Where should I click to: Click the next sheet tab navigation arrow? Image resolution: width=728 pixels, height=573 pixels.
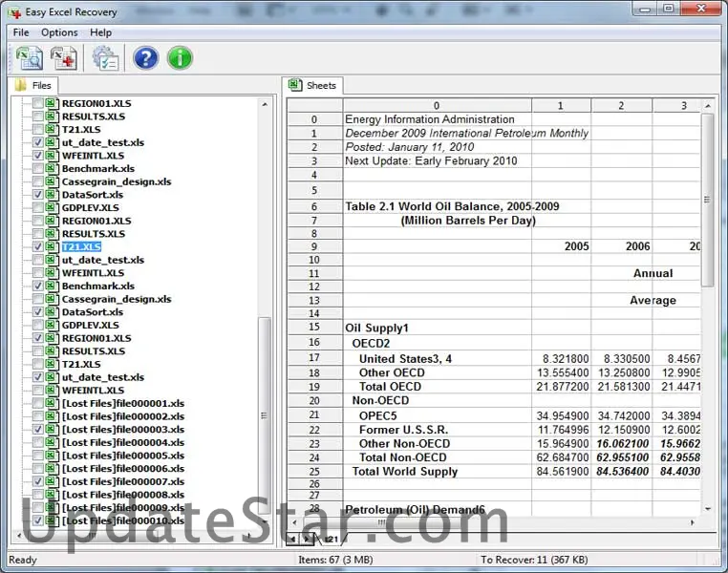point(307,540)
